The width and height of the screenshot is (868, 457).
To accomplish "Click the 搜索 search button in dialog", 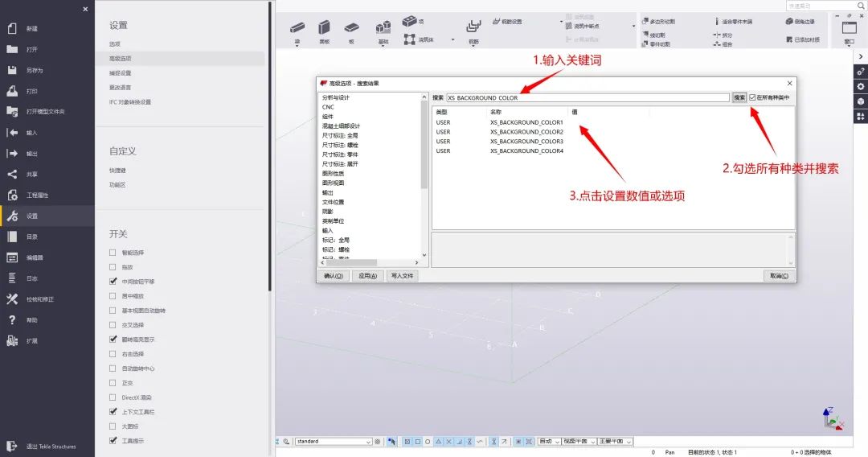I will pos(739,97).
